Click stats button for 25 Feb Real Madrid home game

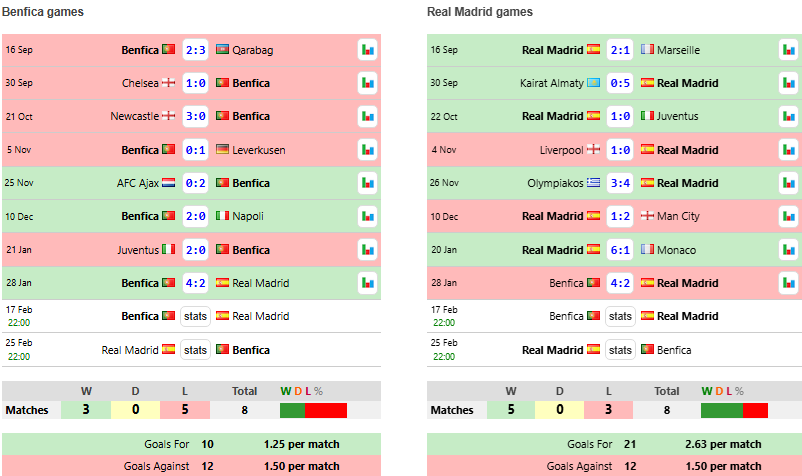620,350
